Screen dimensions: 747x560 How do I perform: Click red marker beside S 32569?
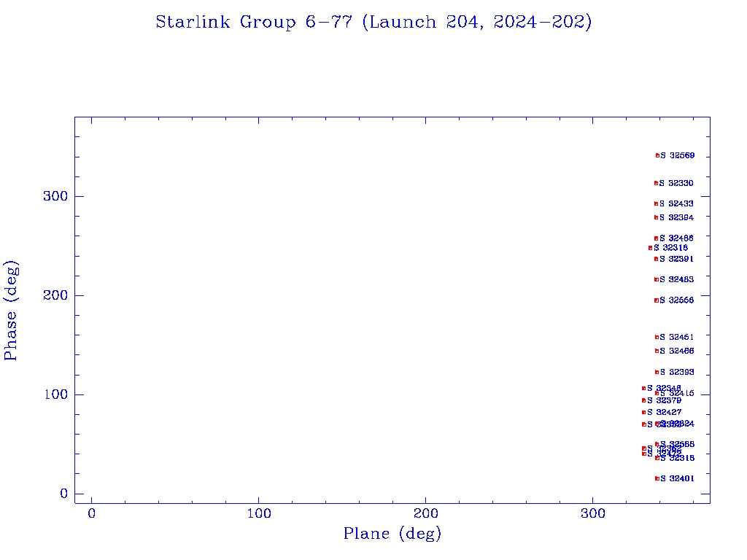pos(657,155)
